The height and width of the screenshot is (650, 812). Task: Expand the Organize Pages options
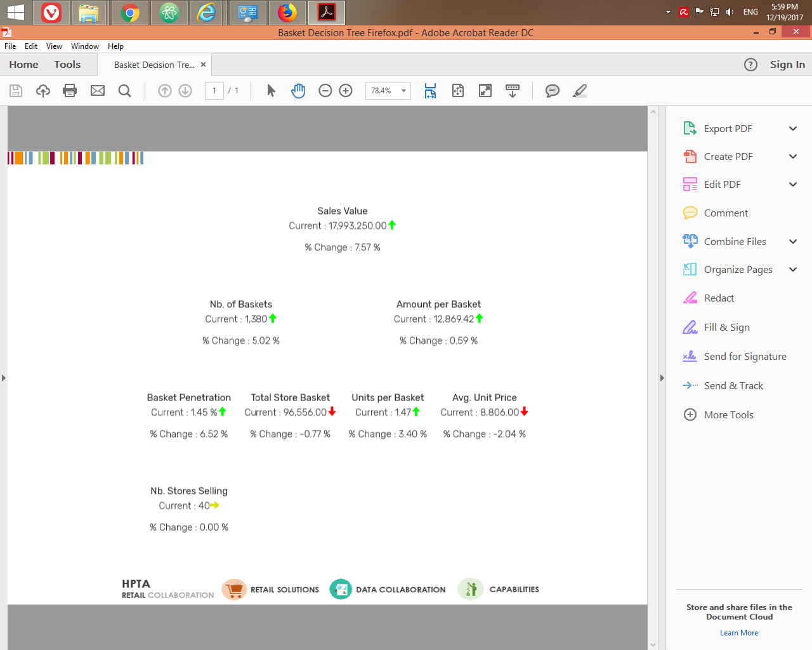tap(792, 269)
